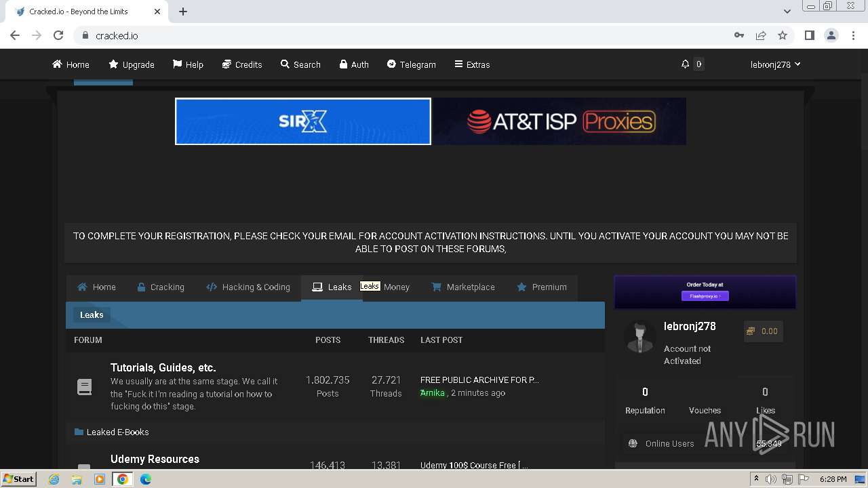
Task: Launch Internet Explorer from taskbar
Action: coord(54,479)
